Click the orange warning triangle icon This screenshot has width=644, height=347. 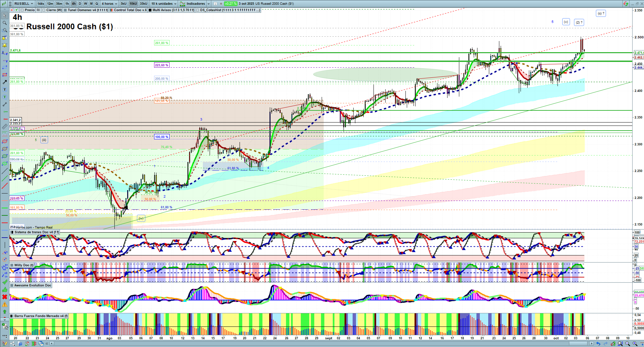(5, 304)
